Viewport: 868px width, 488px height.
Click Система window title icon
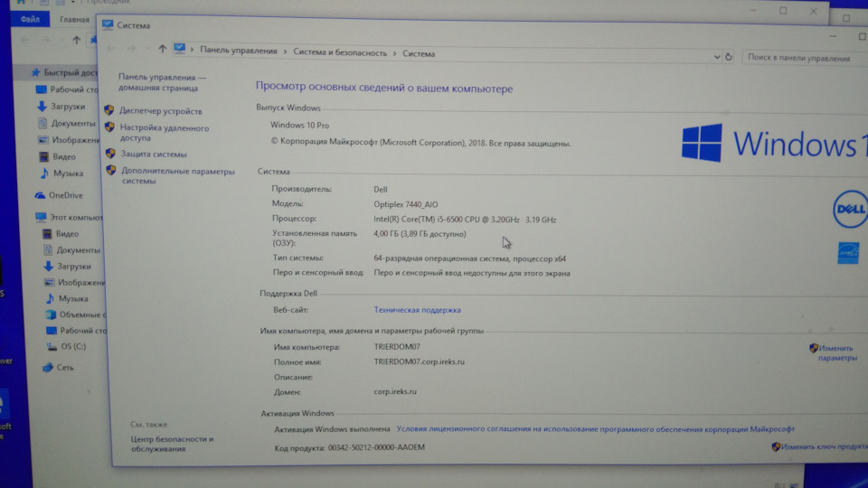click(108, 24)
